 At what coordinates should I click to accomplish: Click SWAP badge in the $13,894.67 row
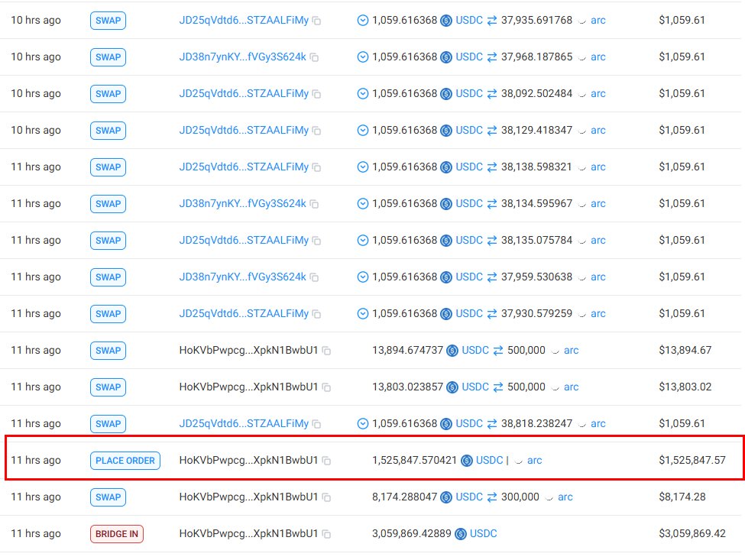pos(108,351)
